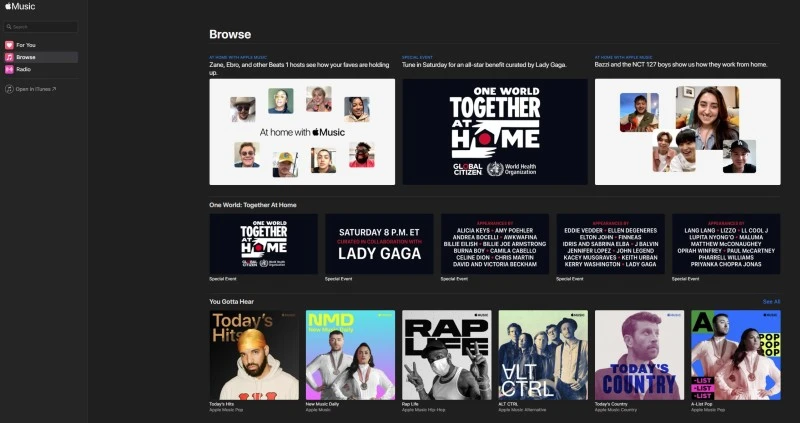Screen dimensions: 800x423
Task: Open the Today's Country playlist cover
Action: pos(639,355)
